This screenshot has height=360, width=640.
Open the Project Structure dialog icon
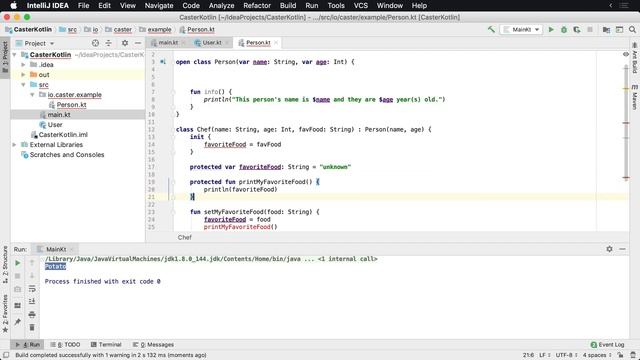(x=606, y=29)
